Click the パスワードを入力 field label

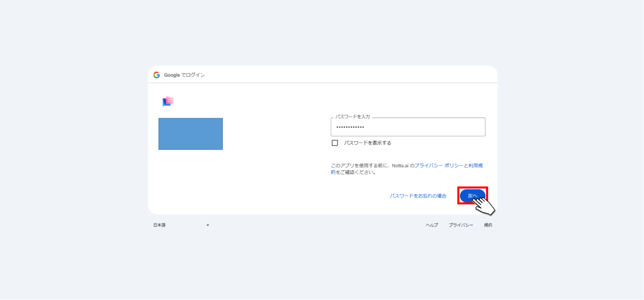click(x=352, y=117)
